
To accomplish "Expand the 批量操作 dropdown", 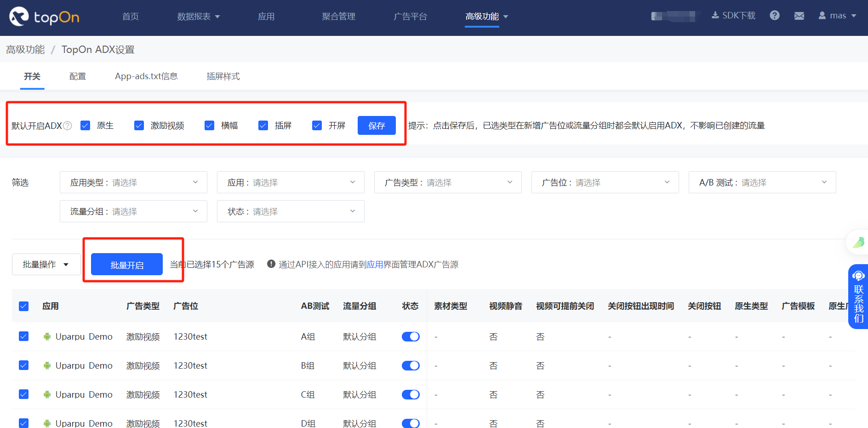I will click(46, 264).
